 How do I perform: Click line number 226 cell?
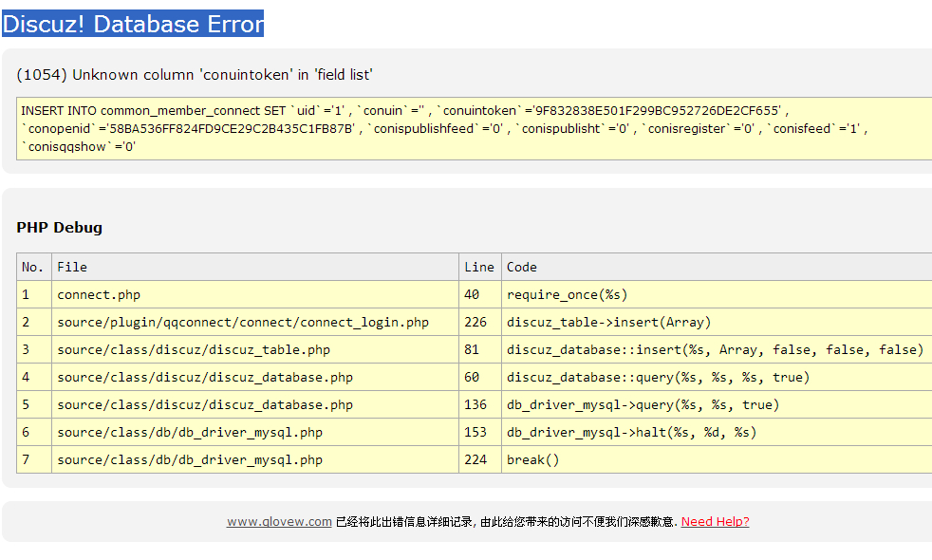click(475, 322)
